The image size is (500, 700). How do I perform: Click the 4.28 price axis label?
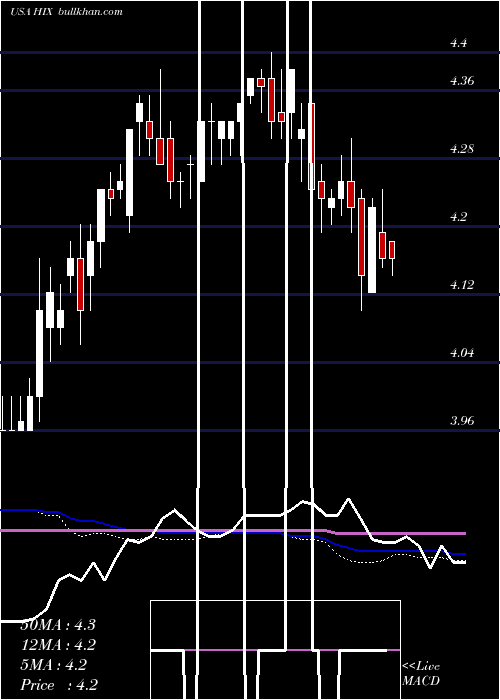462,149
